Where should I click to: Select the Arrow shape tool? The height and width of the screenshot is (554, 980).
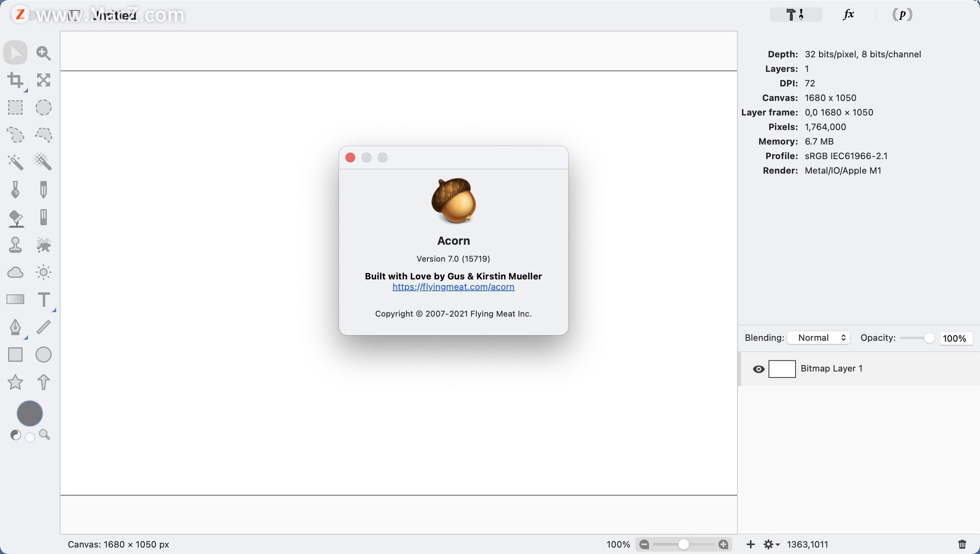(x=43, y=382)
